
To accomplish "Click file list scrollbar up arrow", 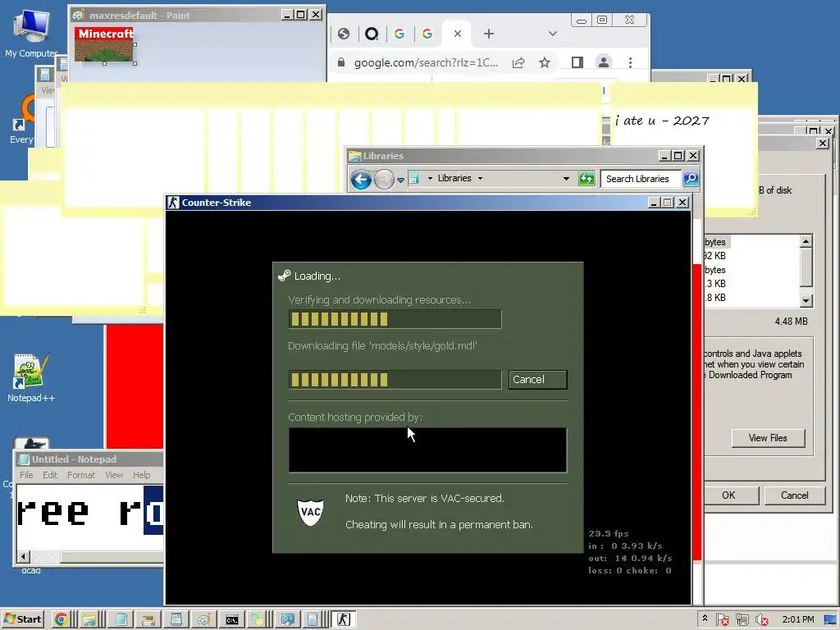I will tap(806, 241).
